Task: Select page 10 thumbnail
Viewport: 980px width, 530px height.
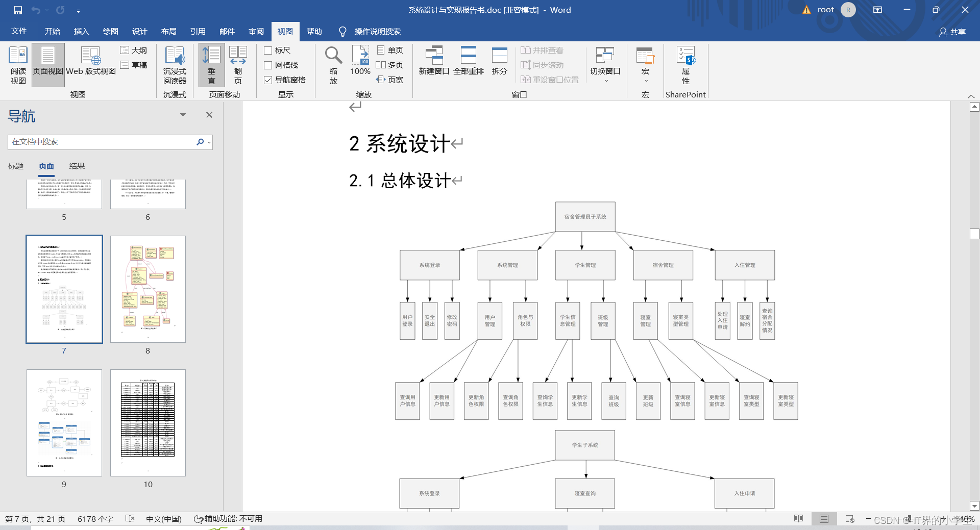Action: pyautogui.click(x=148, y=423)
